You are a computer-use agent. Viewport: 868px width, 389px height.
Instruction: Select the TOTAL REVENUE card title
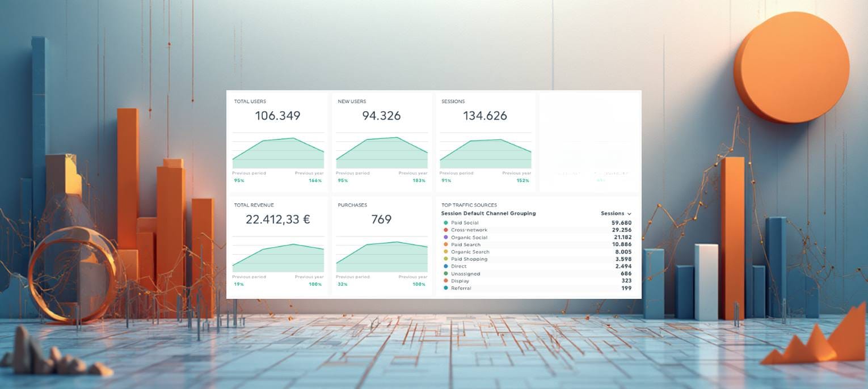click(254, 205)
